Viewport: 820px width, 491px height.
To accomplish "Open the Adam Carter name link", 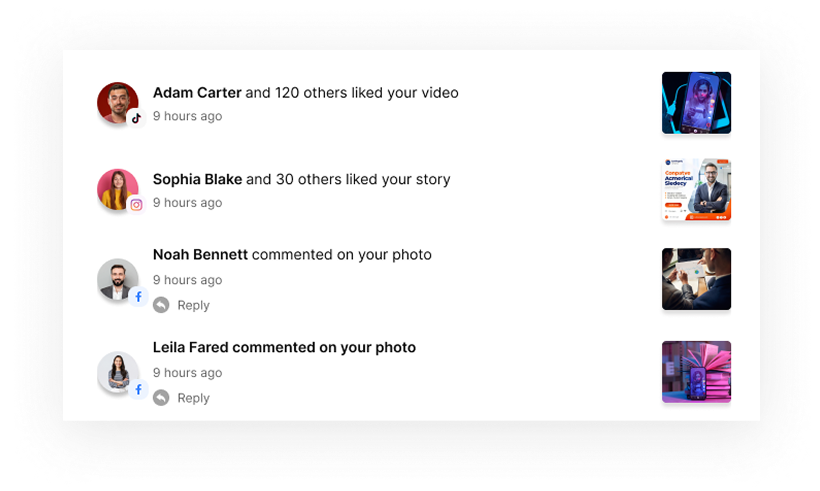I will [197, 93].
